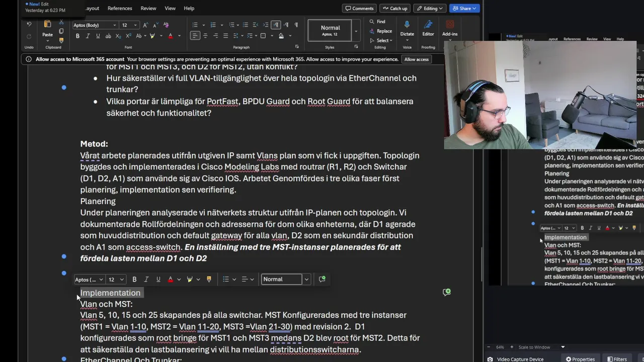Apply font color in floating mini toolbar
Image resolution: width=644 pixels, height=362 pixels.
170,279
